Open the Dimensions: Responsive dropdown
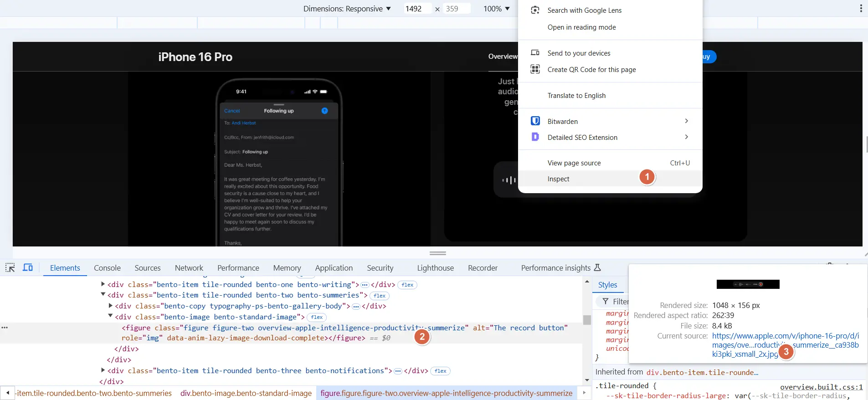Image resolution: width=868 pixels, height=400 pixels. 347,9
